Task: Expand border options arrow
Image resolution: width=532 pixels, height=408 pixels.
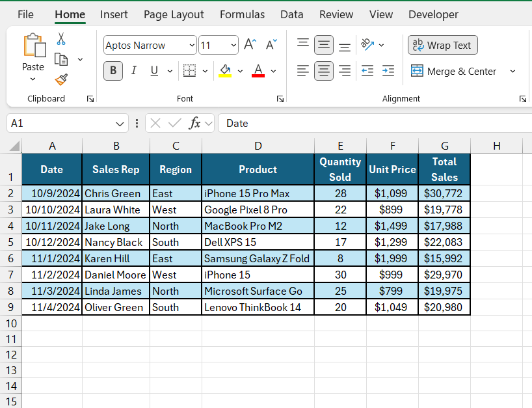Action: point(205,72)
